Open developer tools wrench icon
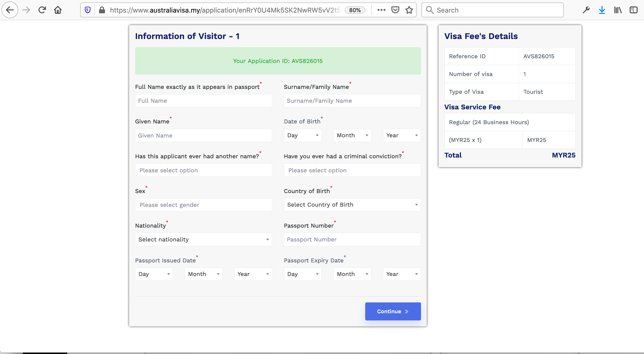The image size is (644, 354). [586, 10]
